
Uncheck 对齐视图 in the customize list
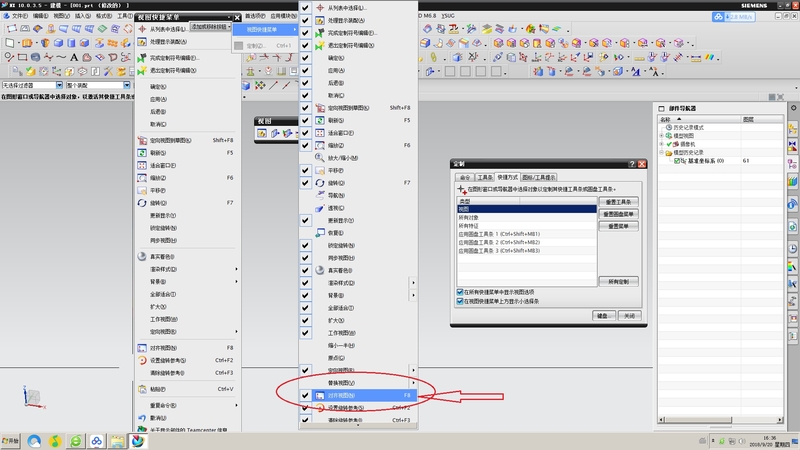point(305,396)
